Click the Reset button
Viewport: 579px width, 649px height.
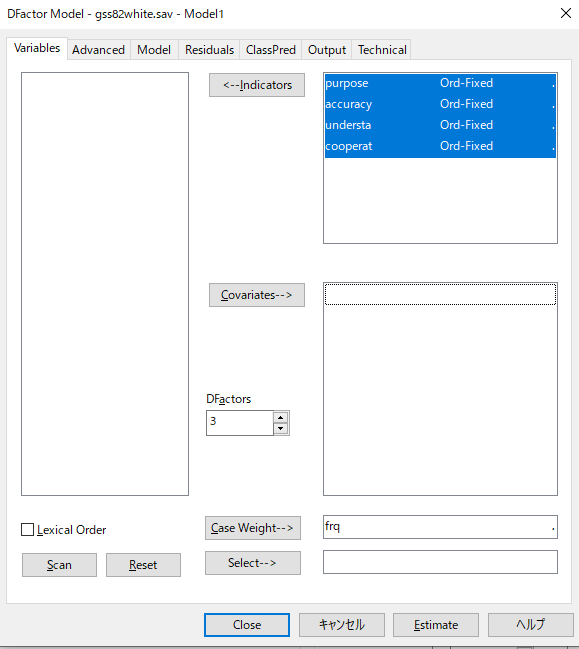pos(143,565)
